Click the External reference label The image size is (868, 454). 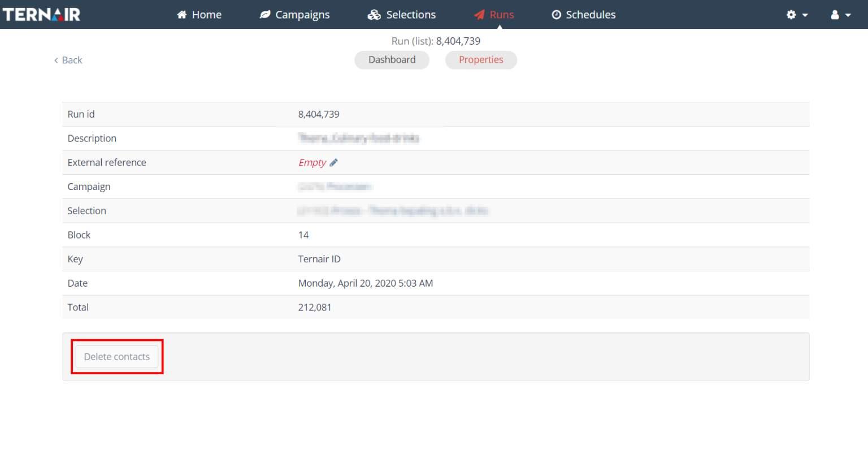pos(107,163)
